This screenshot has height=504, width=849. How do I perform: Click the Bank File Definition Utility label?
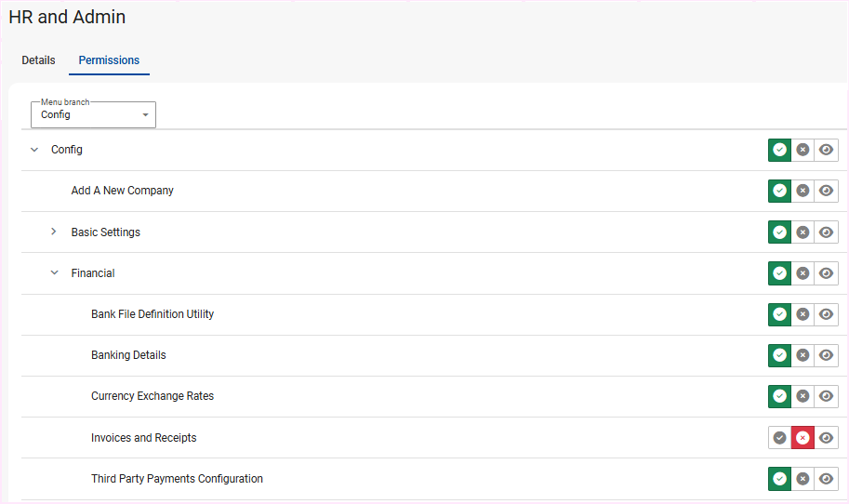click(x=153, y=314)
